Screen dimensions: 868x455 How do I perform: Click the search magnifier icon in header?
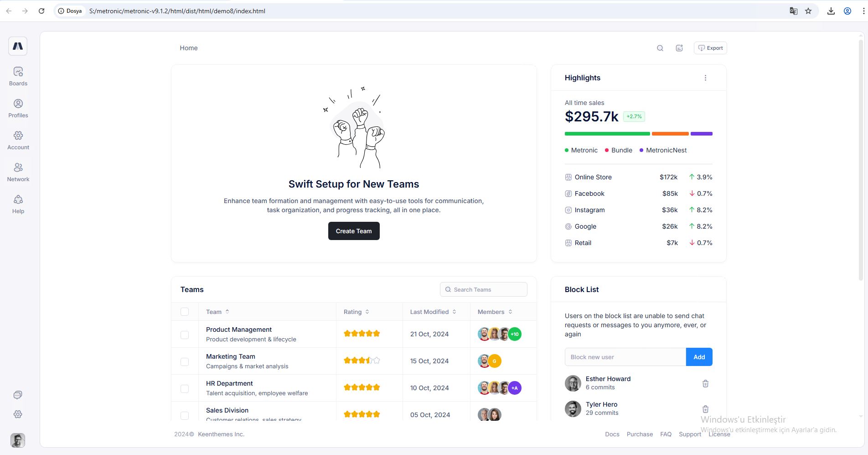pyautogui.click(x=660, y=48)
